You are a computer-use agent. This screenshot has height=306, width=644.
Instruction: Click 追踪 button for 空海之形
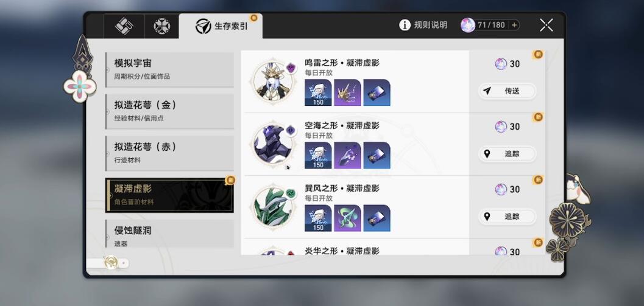508,154
